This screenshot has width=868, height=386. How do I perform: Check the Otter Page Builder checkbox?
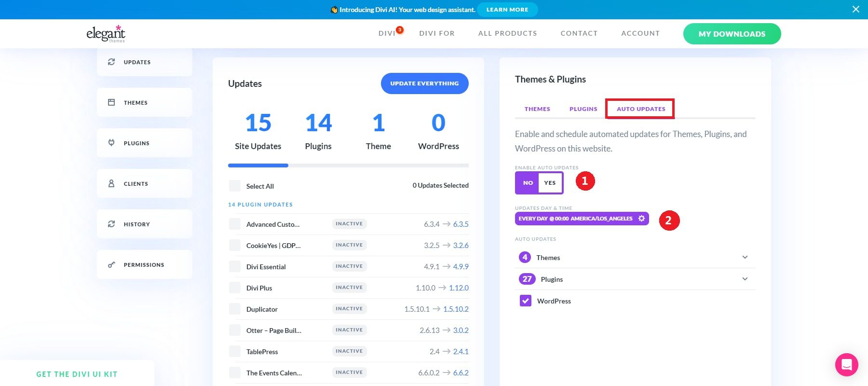235,330
